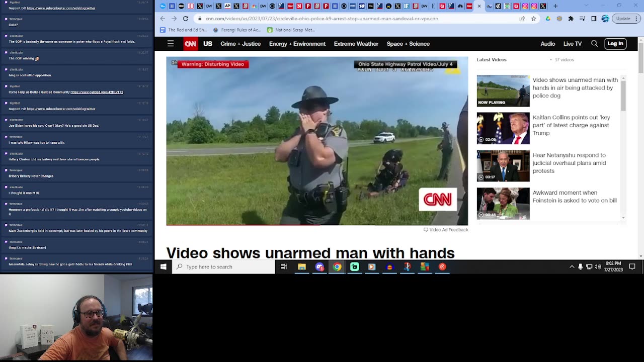Viewport: 644px width, 362px height.
Task: Open Extreme Weather section
Action: tap(356, 44)
